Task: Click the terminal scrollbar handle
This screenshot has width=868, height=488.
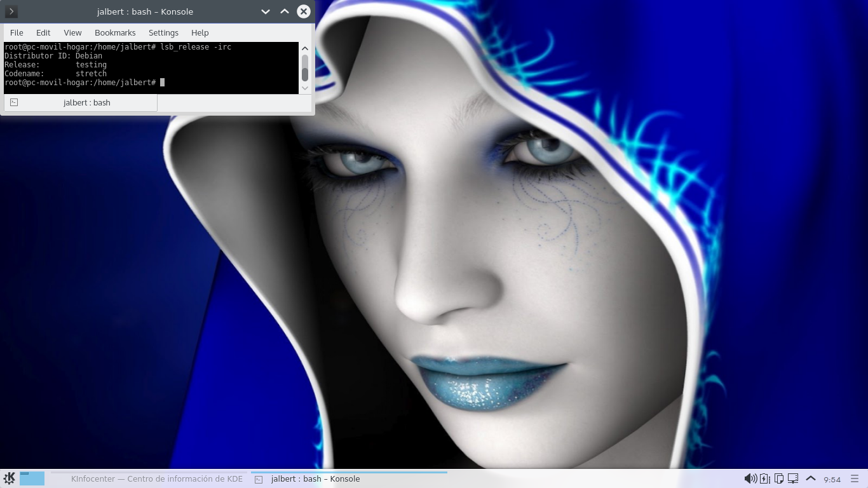Action: click(x=305, y=67)
